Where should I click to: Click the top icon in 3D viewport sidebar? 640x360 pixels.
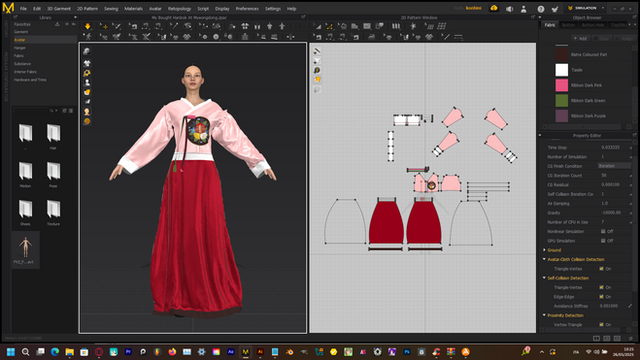click(87, 51)
